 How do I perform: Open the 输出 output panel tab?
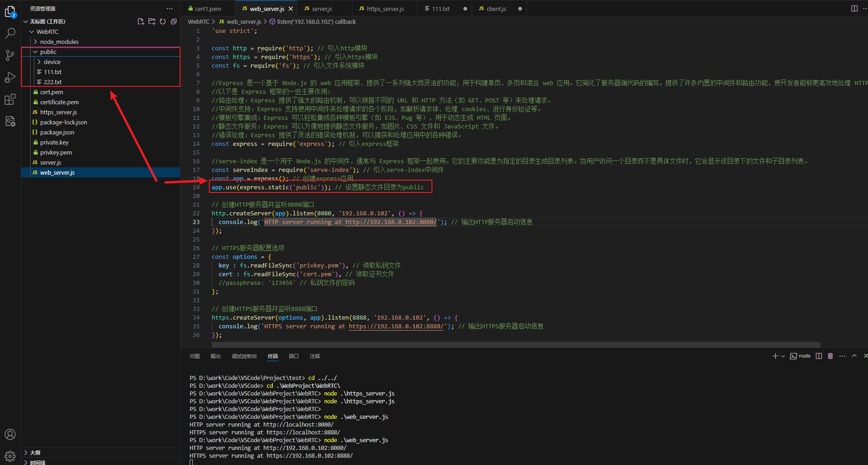pyautogui.click(x=216, y=356)
